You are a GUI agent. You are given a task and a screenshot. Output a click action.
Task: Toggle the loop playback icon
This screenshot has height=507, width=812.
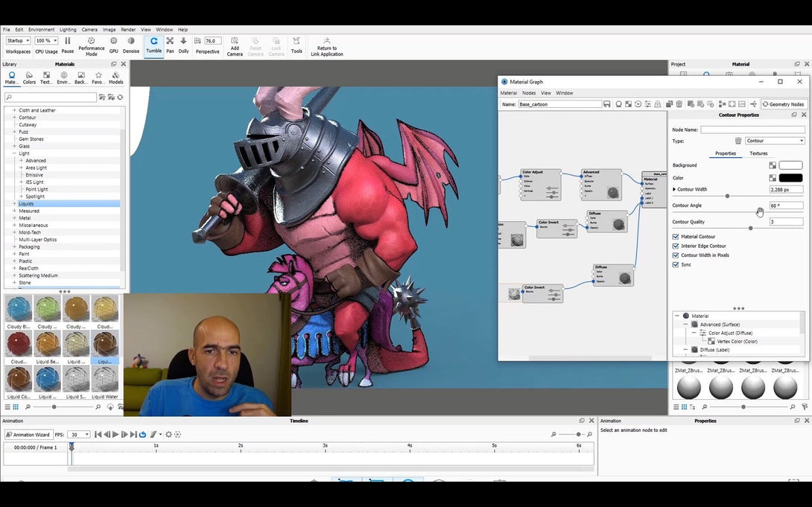tap(142, 435)
